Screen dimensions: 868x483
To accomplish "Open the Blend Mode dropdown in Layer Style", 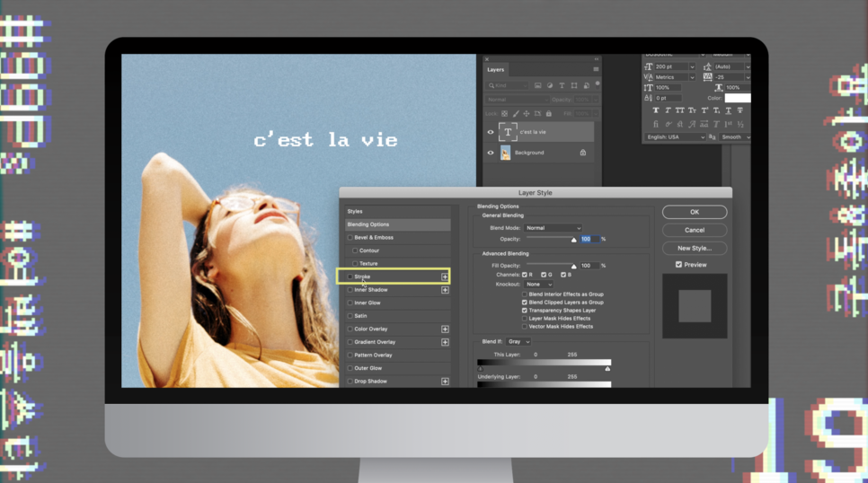I will click(553, 228).
